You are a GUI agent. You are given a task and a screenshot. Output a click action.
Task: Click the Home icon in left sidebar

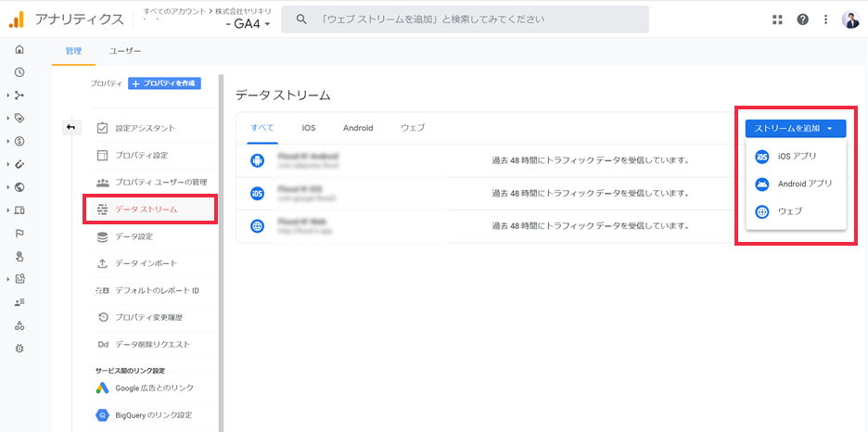coord(19,50)
